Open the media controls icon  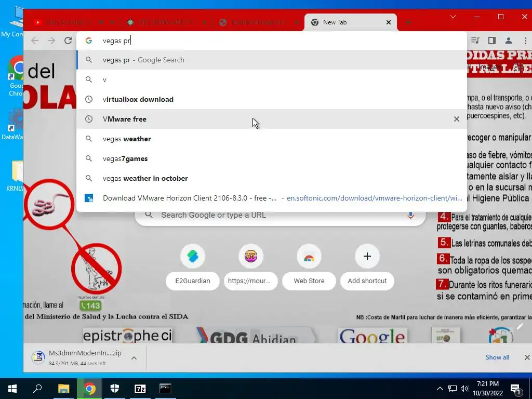[x=475, y=41]
